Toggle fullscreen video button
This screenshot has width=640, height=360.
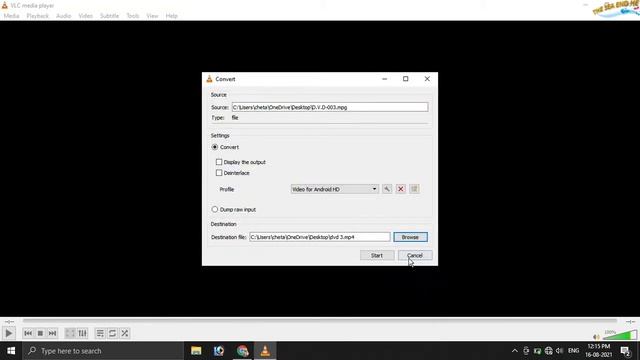coord(70,333)
